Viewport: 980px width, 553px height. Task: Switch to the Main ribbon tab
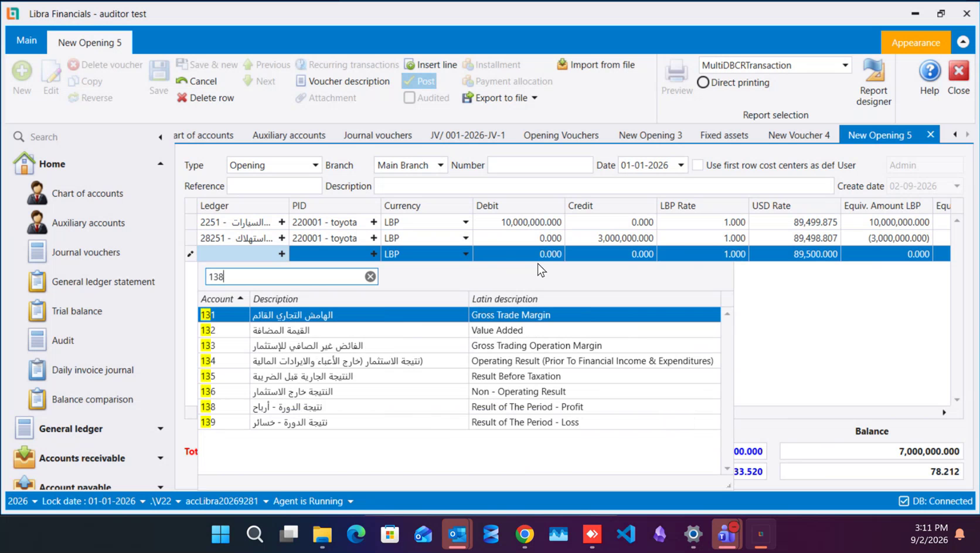[x=26, y=40]
